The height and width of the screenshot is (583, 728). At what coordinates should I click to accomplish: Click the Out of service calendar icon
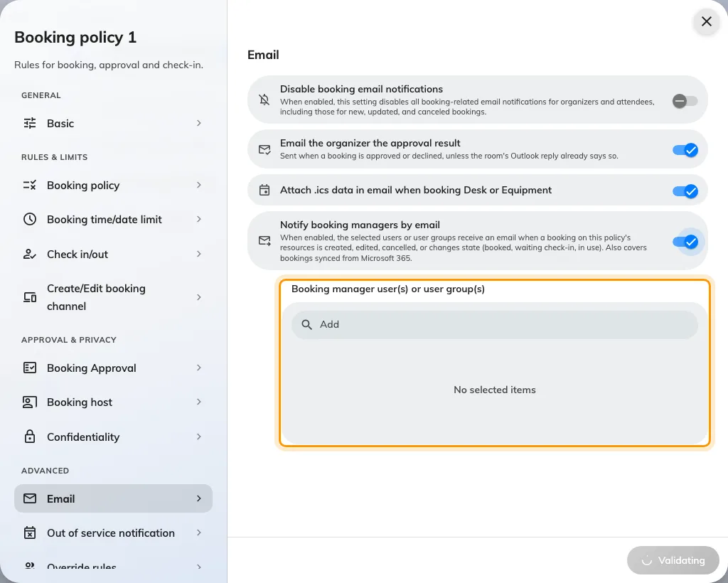coord(30,533)
